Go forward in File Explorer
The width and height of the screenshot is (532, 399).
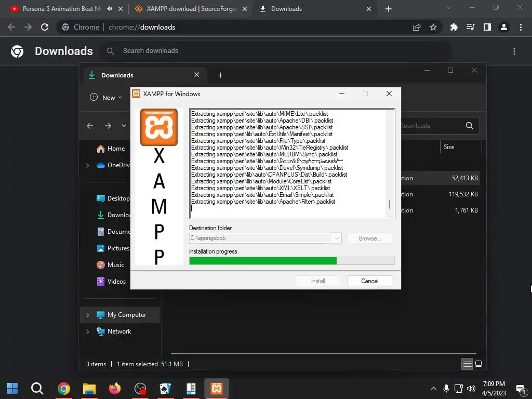click(x=108, y=126)
